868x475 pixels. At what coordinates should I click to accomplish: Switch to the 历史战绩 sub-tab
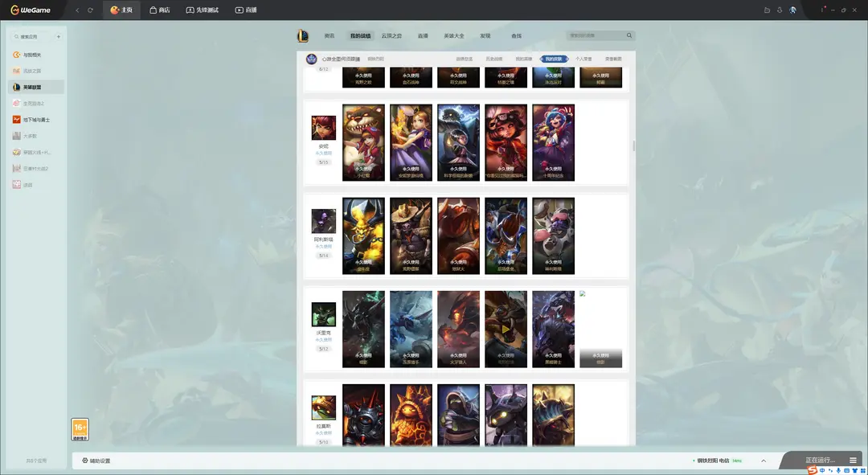pos(493,59)
